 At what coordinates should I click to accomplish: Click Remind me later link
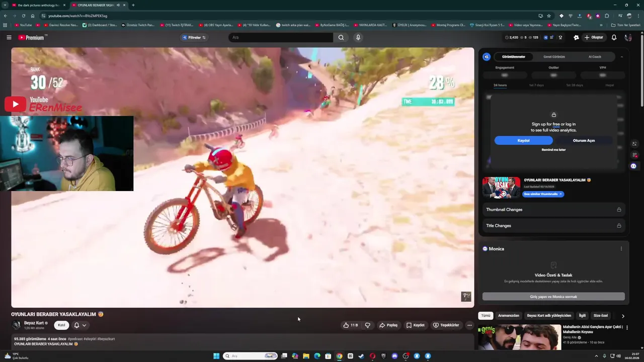[x=553, y=150]
